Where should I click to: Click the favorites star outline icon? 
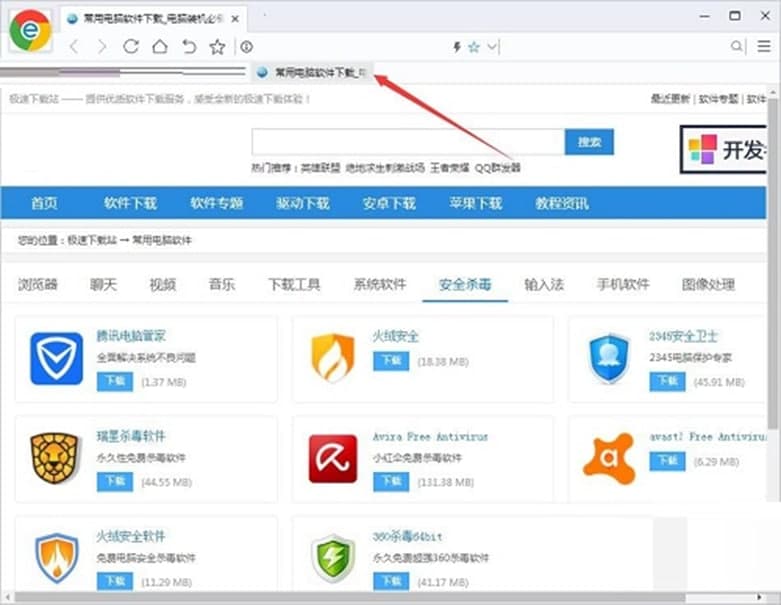point(217,47)
